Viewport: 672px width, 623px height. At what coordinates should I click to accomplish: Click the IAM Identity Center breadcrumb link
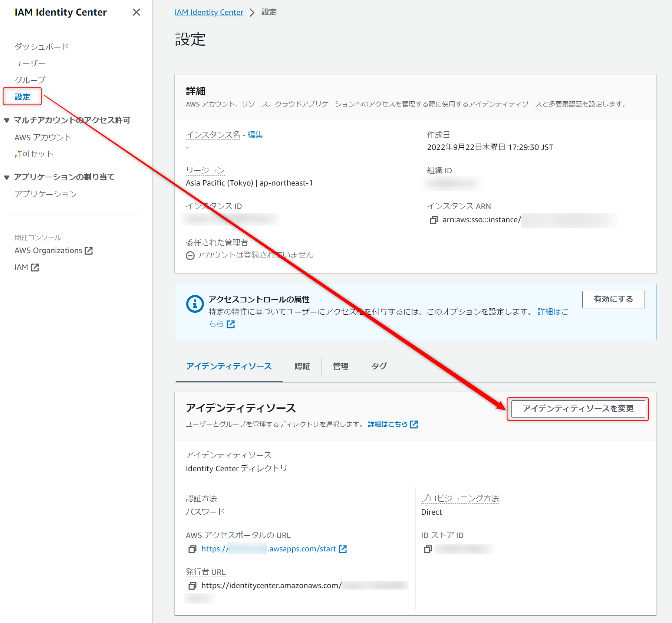click(x=209, y=12)
